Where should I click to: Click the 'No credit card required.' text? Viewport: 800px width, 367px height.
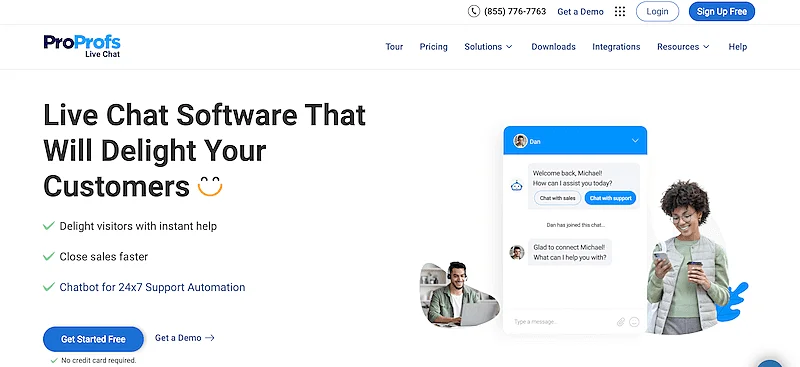[x=99, y=360]
